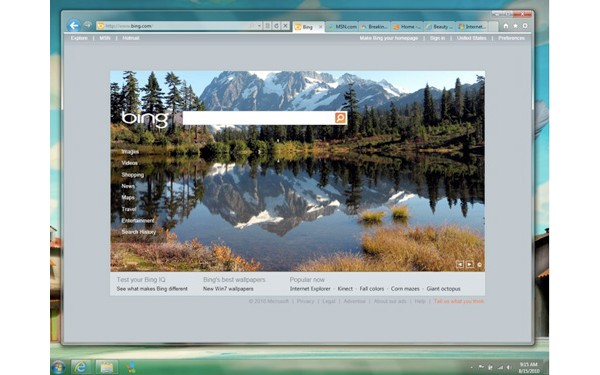The image size is (600, 375).
Task: Open Search History
Action: click(139, 232)
